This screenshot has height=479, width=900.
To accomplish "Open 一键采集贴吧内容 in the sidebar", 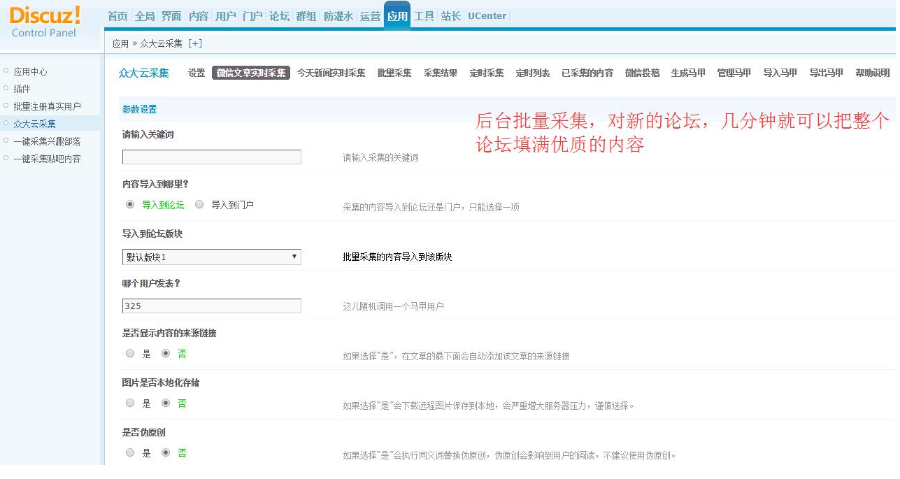I will click(x=47, y=159).
